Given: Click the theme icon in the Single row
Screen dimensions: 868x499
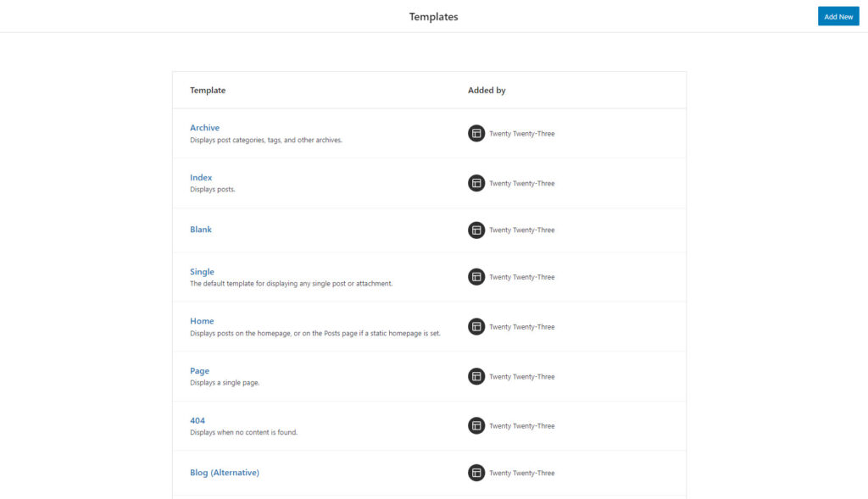Looking at the screenshot, I should click(476, 276).
